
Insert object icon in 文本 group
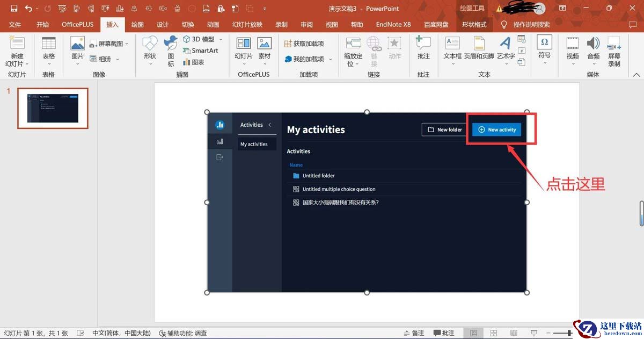[522, 62]
